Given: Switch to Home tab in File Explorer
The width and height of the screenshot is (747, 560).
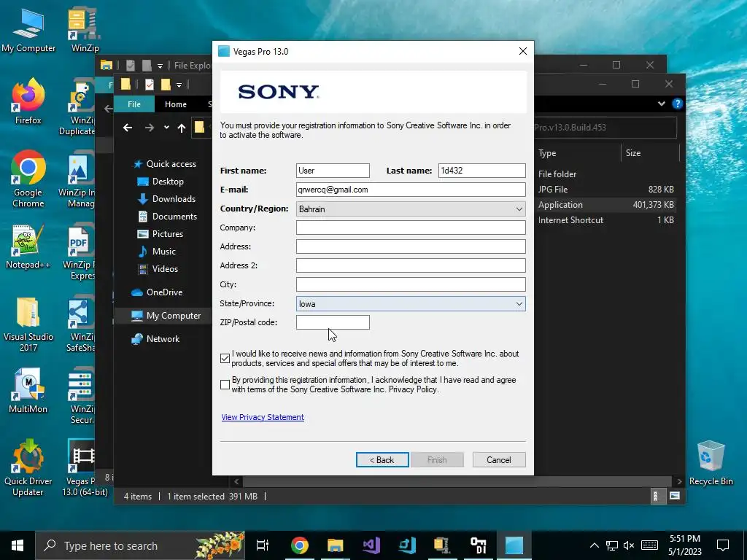Looking at the screenshot, I should click(176, 104).
